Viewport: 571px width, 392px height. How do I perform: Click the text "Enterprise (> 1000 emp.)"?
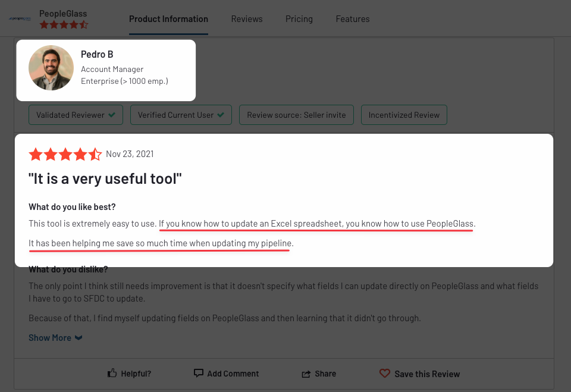click(x=124, y=81)
